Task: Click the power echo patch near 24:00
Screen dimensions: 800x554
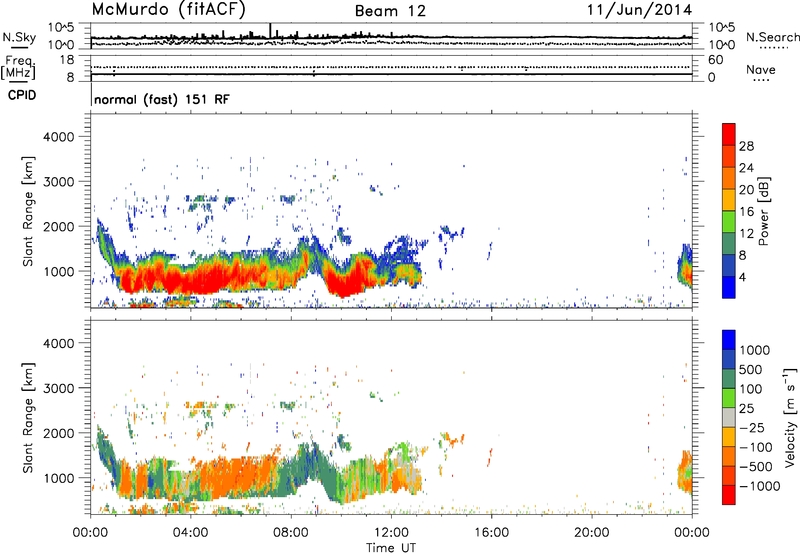Action: (x=685, y=267)
